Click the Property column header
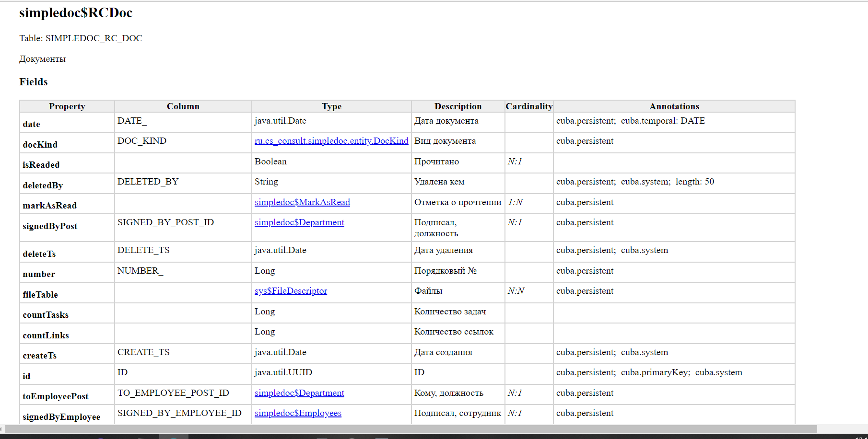 [x=67, y=106]
